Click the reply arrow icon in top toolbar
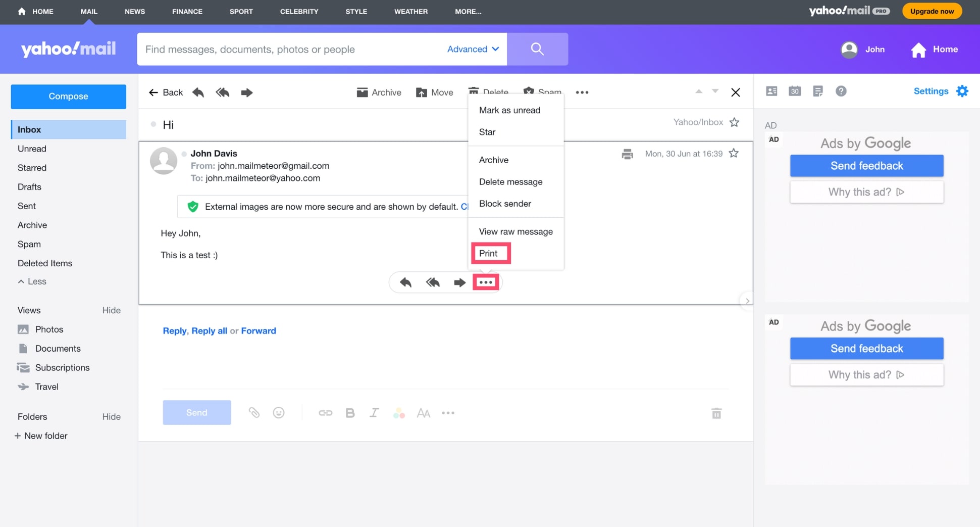 click(198, 92)
